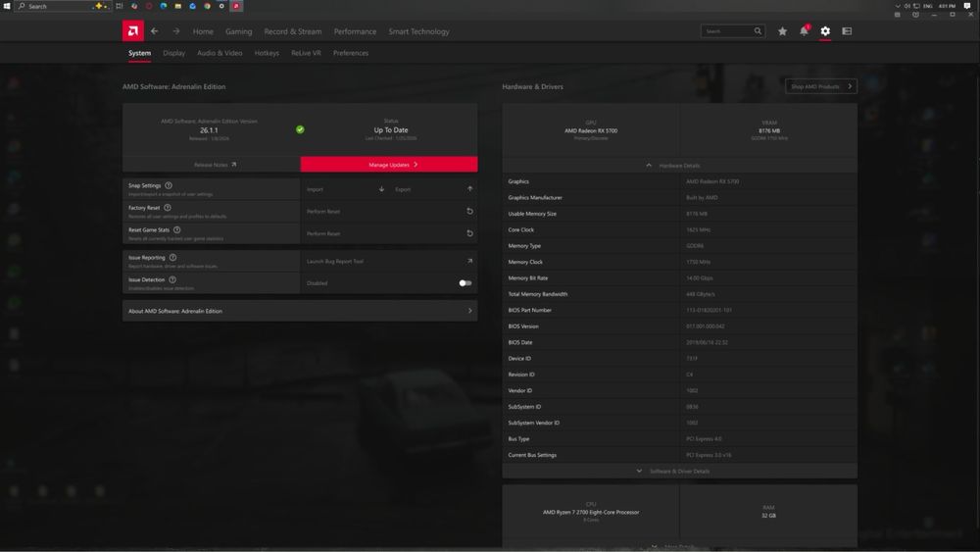Open Task View in the taskbar
The height and width of the screenshot is (552, 980).
(x=119, y=6)
